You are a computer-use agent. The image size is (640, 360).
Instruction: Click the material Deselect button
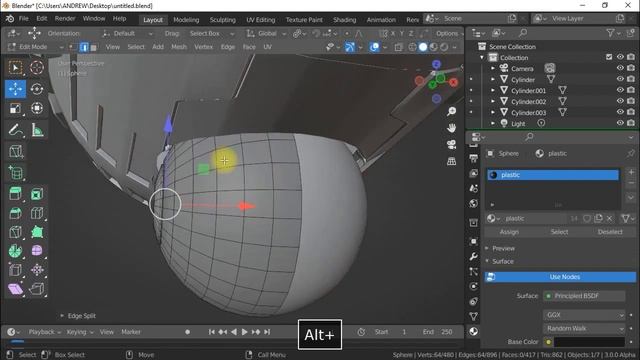tap(610, 232)
